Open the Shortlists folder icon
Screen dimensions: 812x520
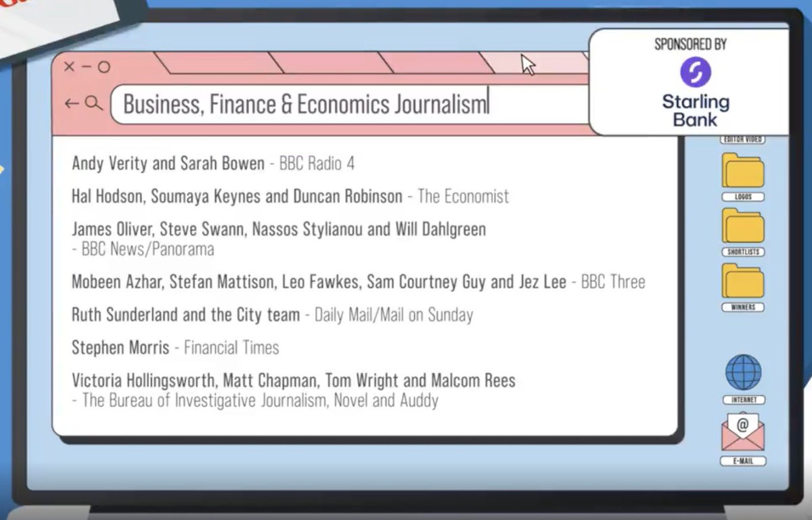(743, 226)
